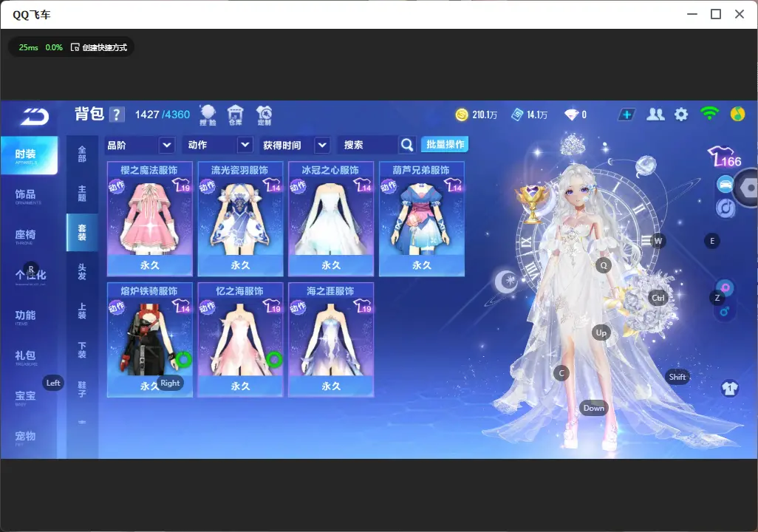Screen dimensions: 758x532
Task: Click the blue plus recharge button
Action: coord(626,115)
